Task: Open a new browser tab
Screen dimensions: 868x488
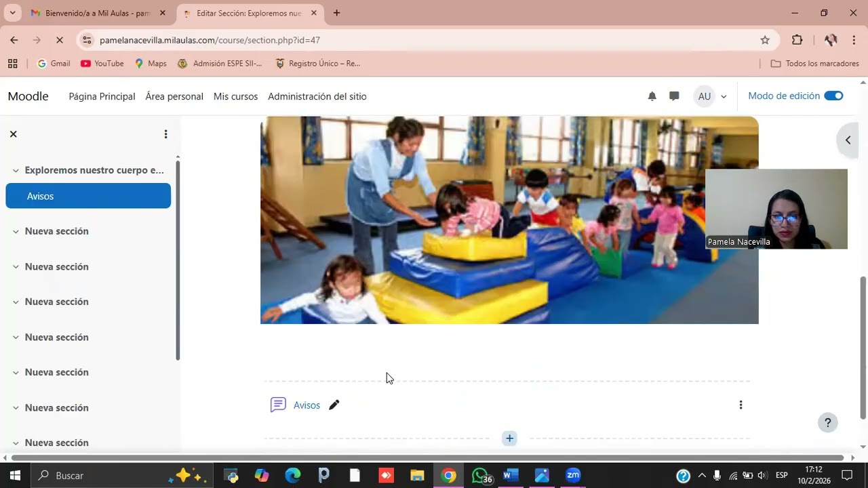Action: [336, 13]
